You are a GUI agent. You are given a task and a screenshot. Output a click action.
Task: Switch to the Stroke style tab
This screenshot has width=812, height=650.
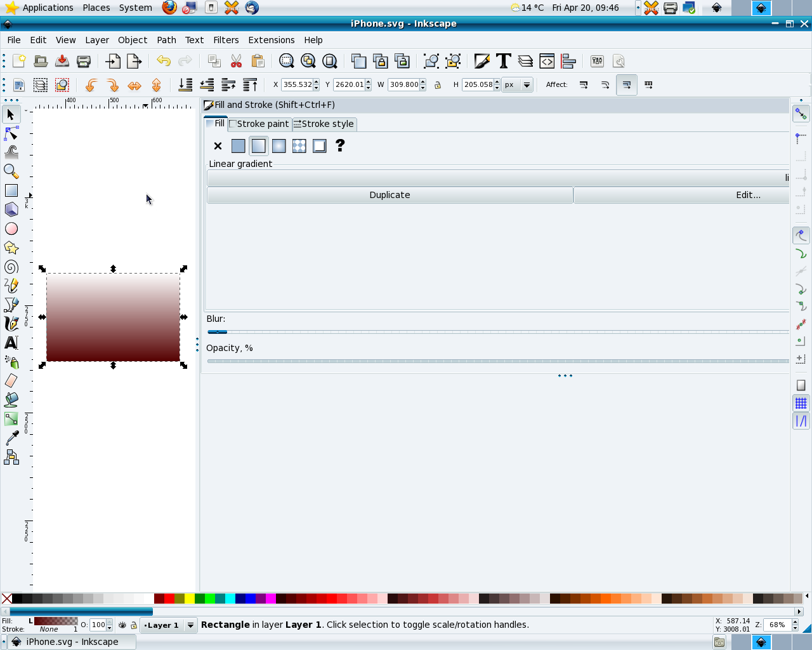(x=324, y=124)
